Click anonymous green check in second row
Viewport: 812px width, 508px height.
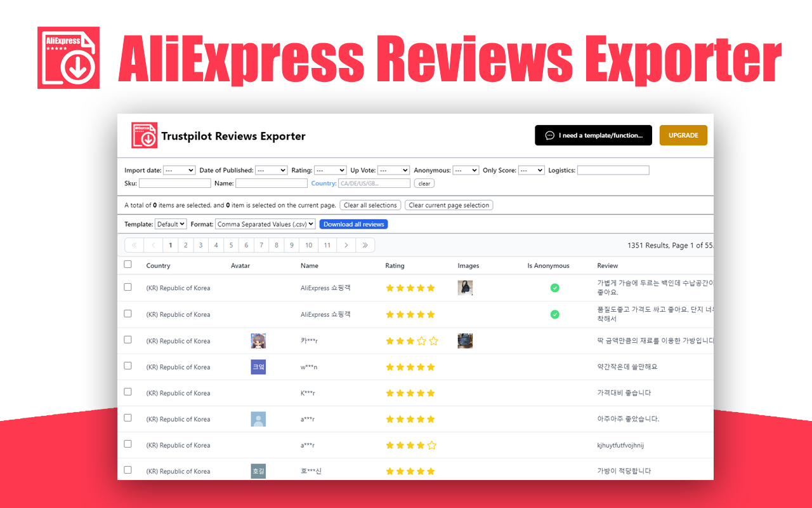click(554, 314)
